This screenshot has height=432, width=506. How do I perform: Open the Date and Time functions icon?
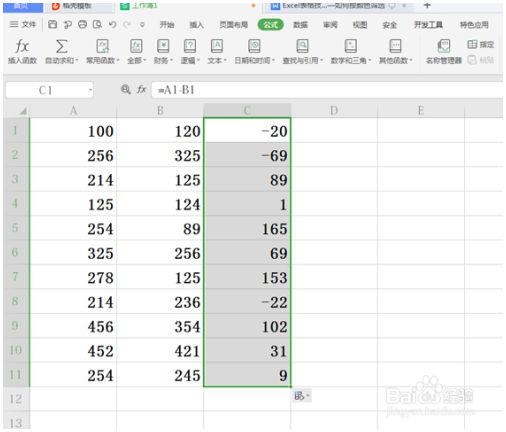(254, 46)
